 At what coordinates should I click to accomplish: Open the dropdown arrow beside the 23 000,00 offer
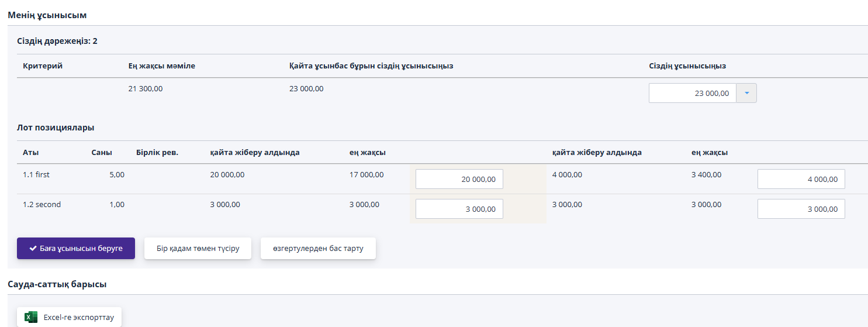(746, 93)
